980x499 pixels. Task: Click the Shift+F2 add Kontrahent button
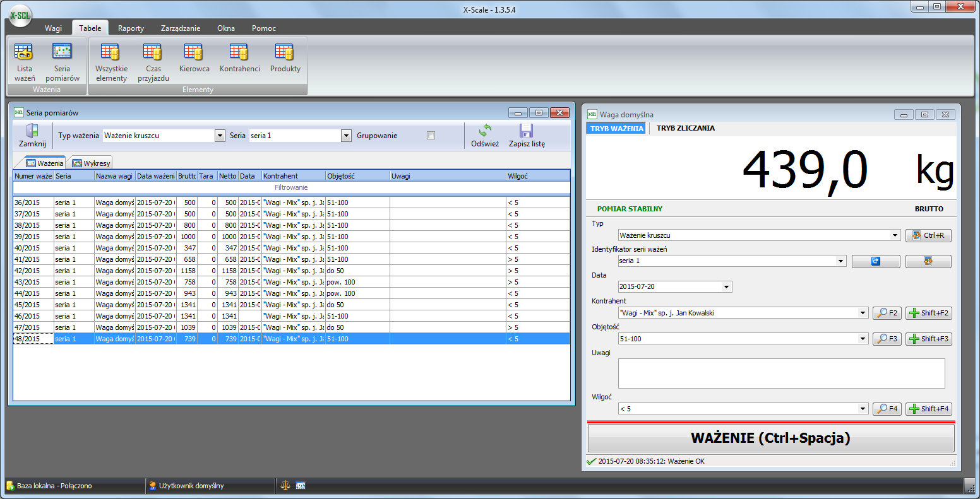tap(928, 313)
